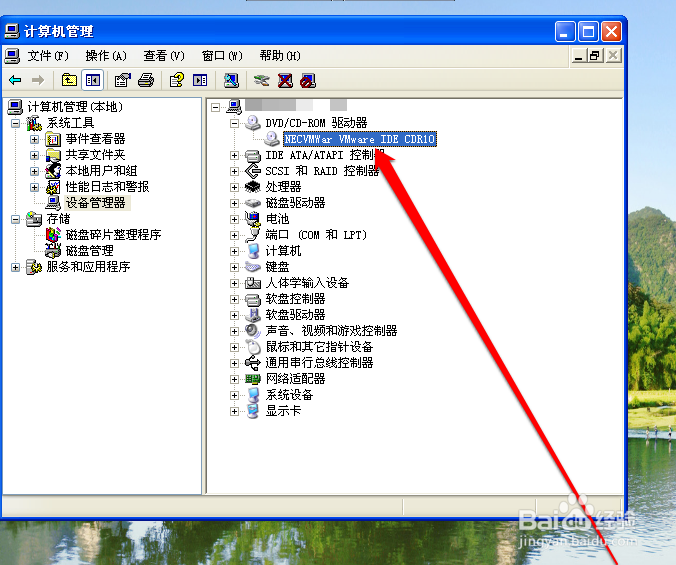Image resolution: width=676 pixels, height=565 pixels.
Task: Click the Uninstall device toolbar icon
Action: [285, 80]
